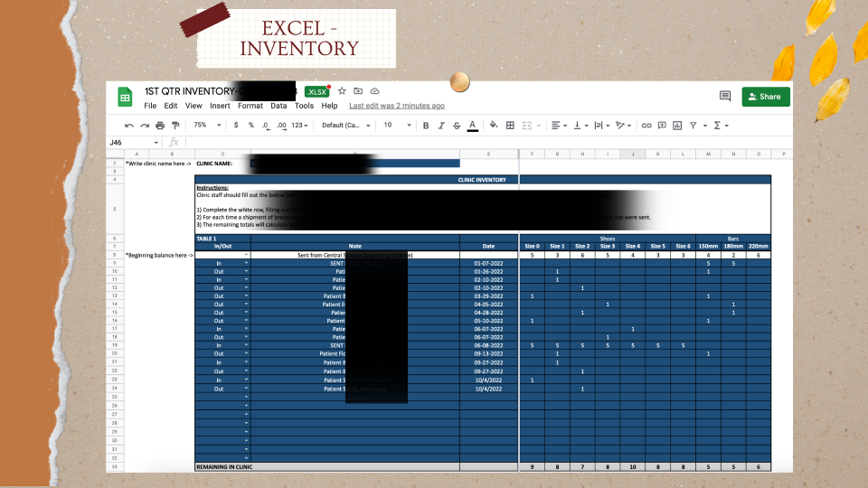Open the Functions sigma dropdown
The width and height of the screenshot is (868, 488).
click(x=721, y=126)
